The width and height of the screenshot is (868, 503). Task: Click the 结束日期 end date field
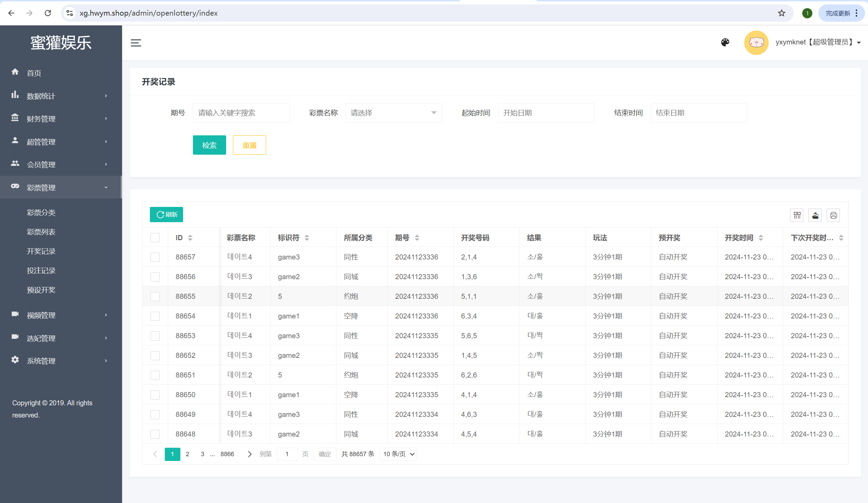point(698,113)
